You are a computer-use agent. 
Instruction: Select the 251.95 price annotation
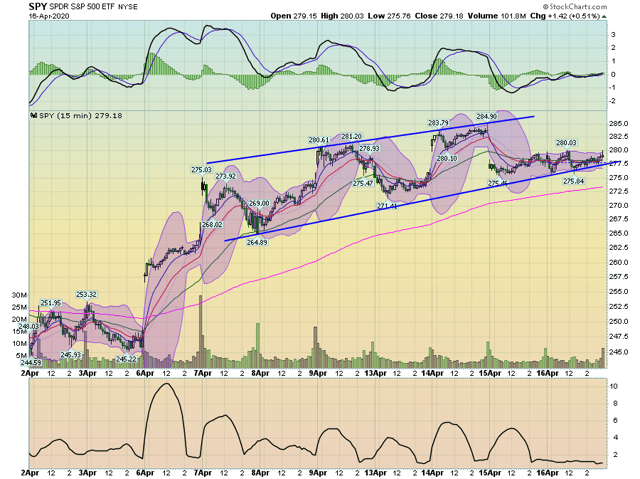[x=51, y=303]
